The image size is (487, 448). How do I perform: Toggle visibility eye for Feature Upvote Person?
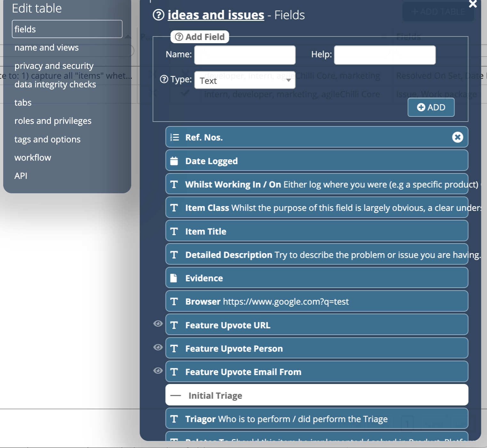point(158,347)
